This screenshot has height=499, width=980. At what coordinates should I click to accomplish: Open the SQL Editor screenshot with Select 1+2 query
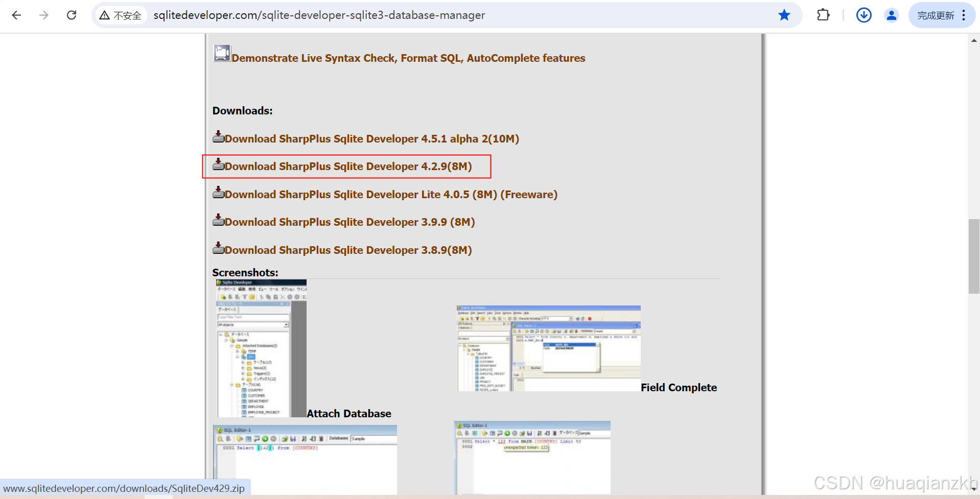tap(305, 460)
